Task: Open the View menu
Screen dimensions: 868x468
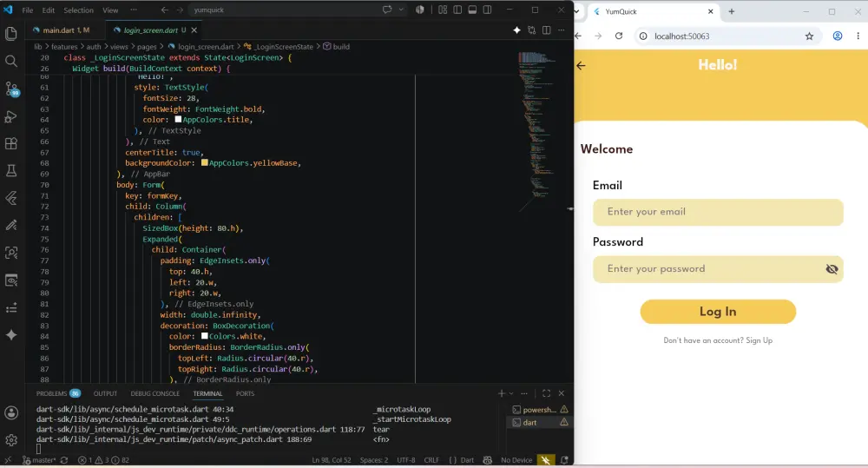Action: pos(110,10)
